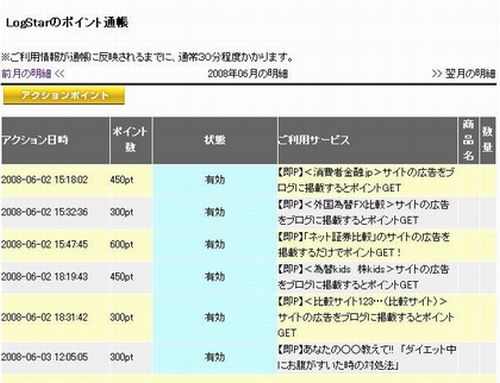Select date cell 2008-06-02 18:19:43

click(44, 277)
